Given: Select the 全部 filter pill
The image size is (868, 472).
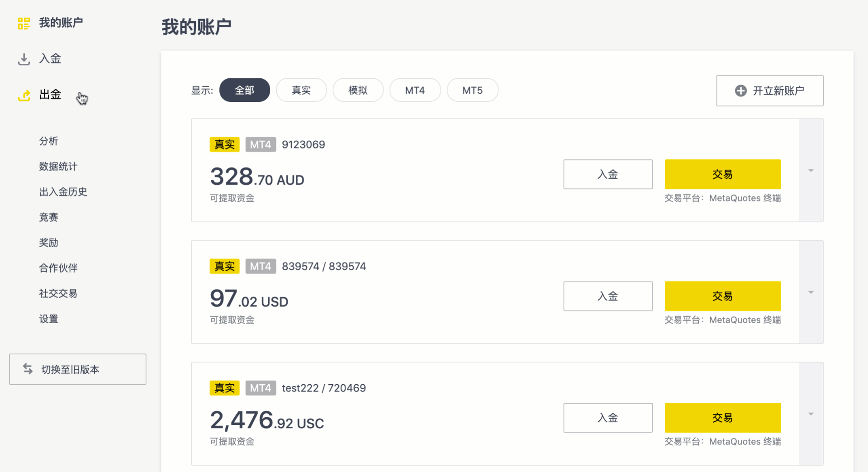Looking at the screenshot, I should [x=244, y=90].
